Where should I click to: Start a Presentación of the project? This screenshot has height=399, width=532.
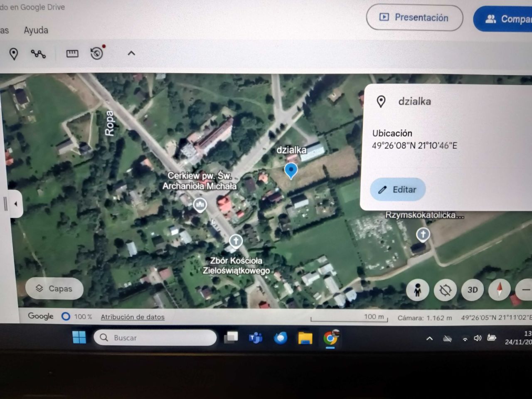[x=414, y=18]
